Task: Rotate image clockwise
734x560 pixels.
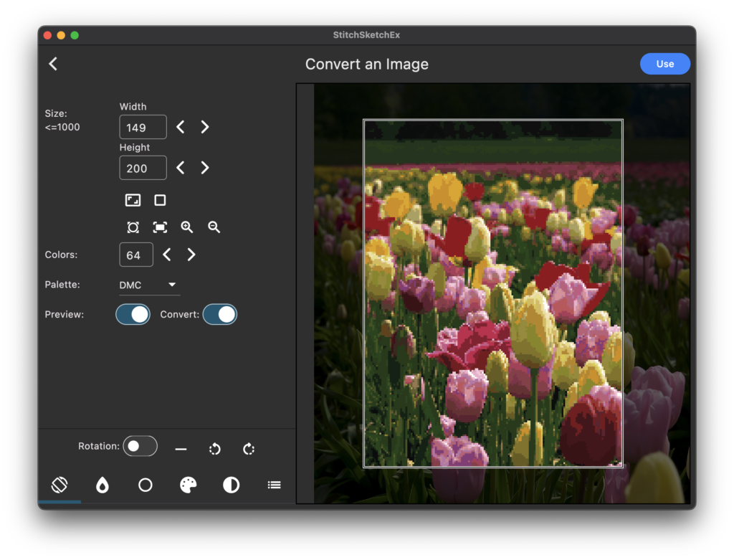Action: point(249,450)
